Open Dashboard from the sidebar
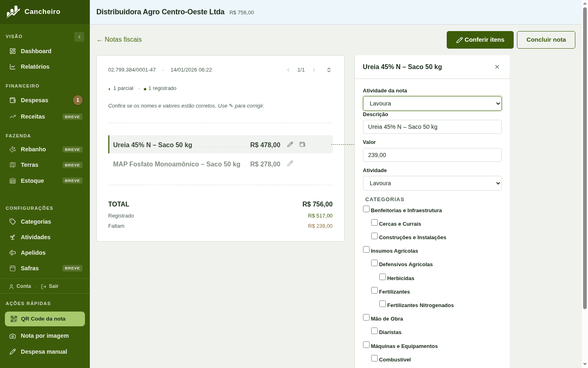588x368 pixels. click(45, 51)
